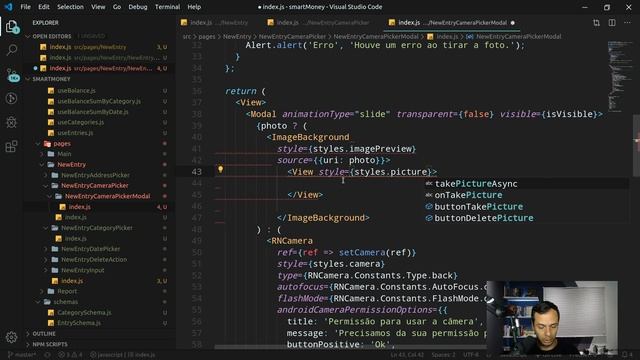Open the Debug menu
This screenshot has width=640, height=360.
click(x=138, y=7)
